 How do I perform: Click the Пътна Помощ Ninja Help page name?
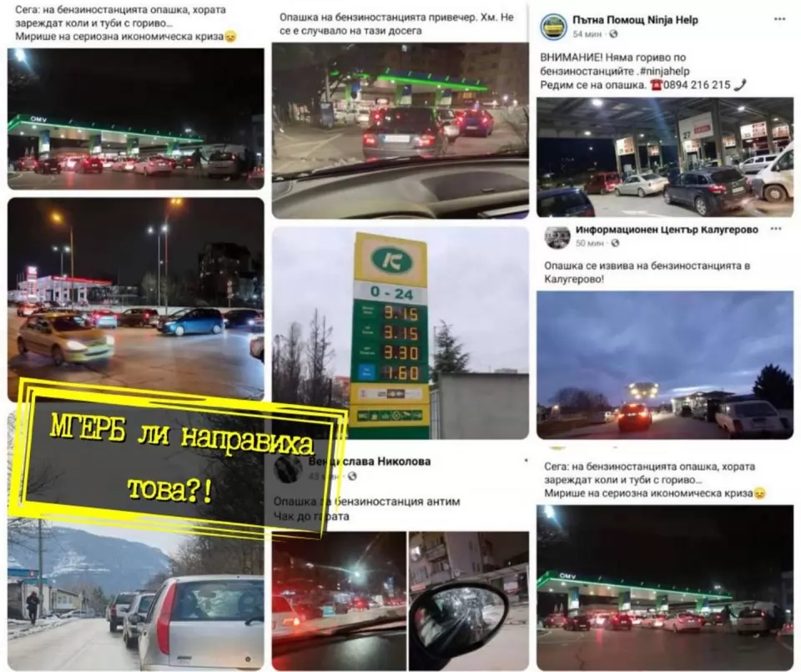[635, 20]
